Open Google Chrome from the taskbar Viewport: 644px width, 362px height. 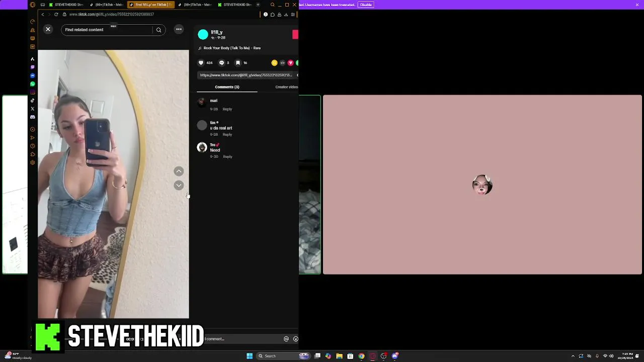[x=361, y=356]
